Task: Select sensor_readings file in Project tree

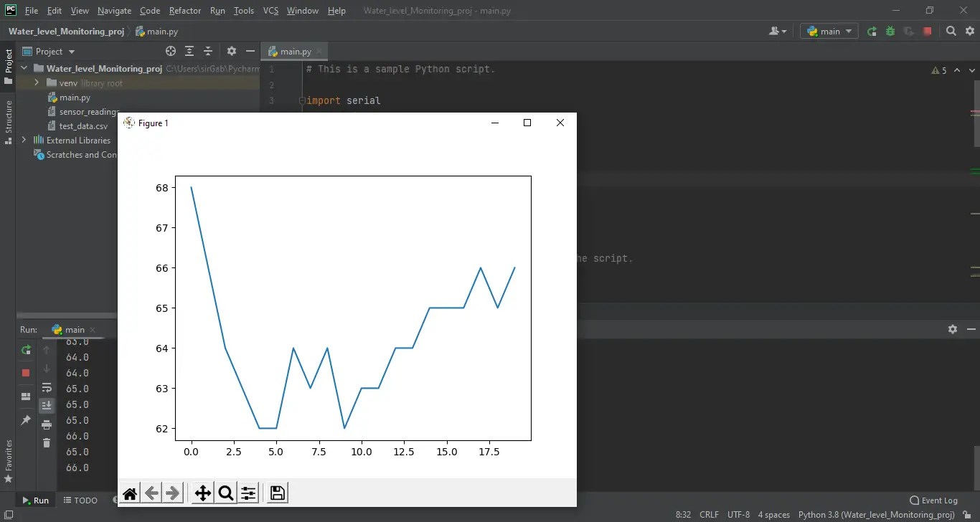Action: click(x=90, y=111)
